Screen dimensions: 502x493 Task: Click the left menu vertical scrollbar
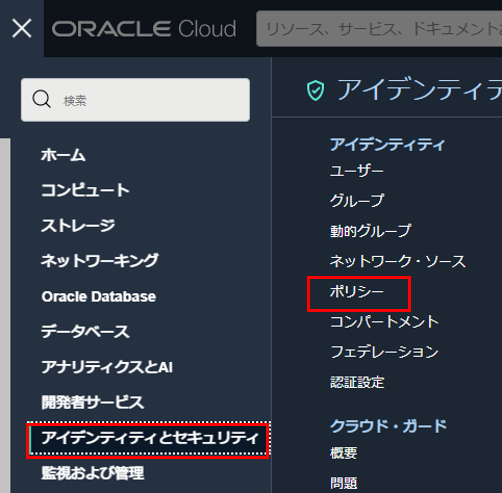click(x=5, y=315)
